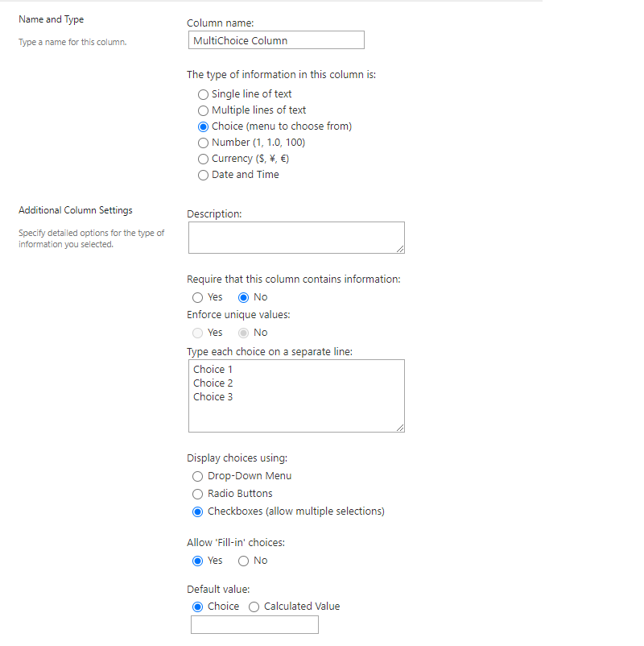Click the Column name input field
The height and width of the screenshot is (646, 644).
276,40
